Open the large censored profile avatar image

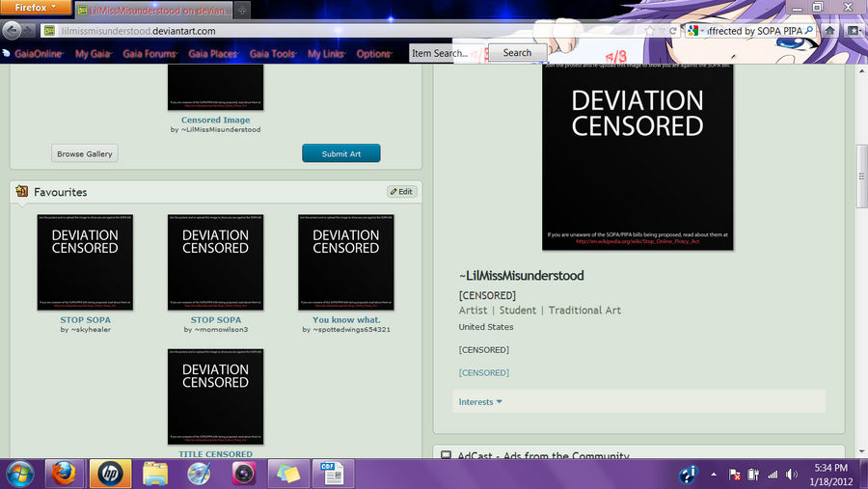(x=637, y=157)
